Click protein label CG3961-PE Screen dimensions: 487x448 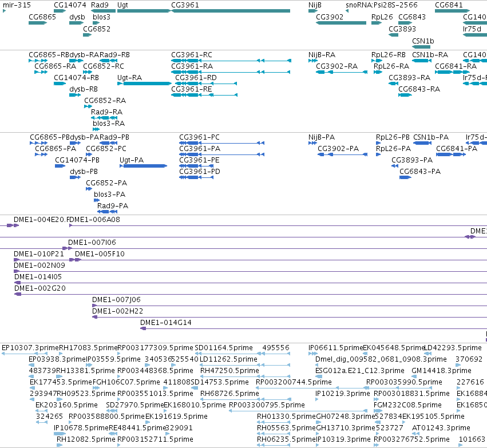coord(199,160)
